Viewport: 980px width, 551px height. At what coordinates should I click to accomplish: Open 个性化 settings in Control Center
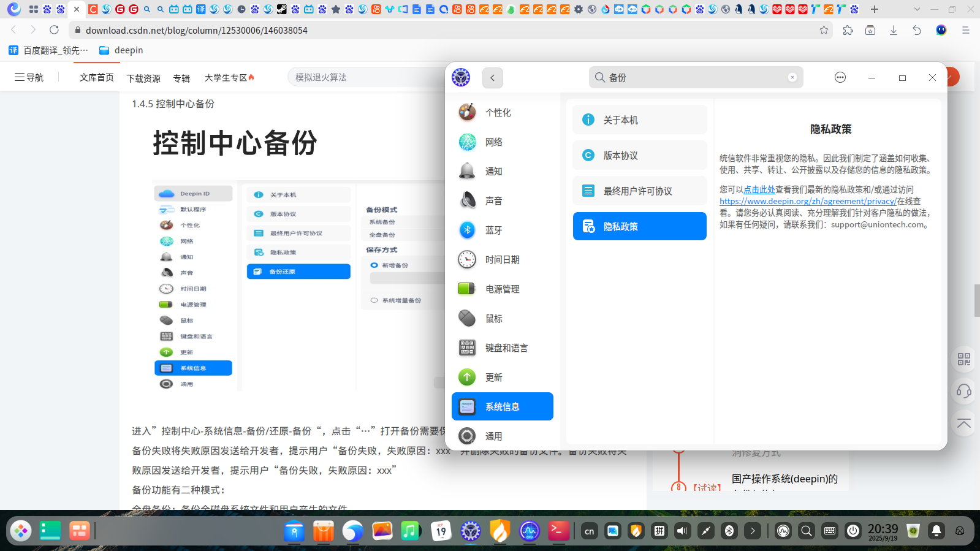[x=502, y=113]
